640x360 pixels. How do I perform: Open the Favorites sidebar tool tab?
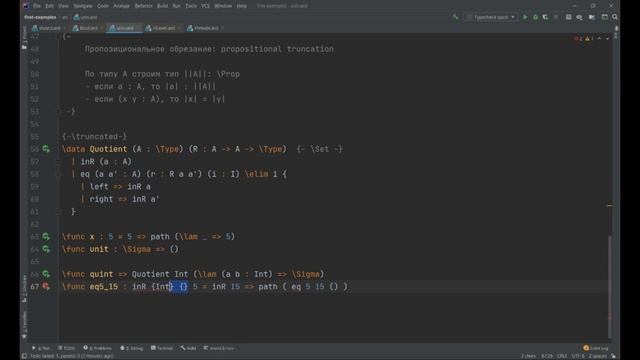24,325
